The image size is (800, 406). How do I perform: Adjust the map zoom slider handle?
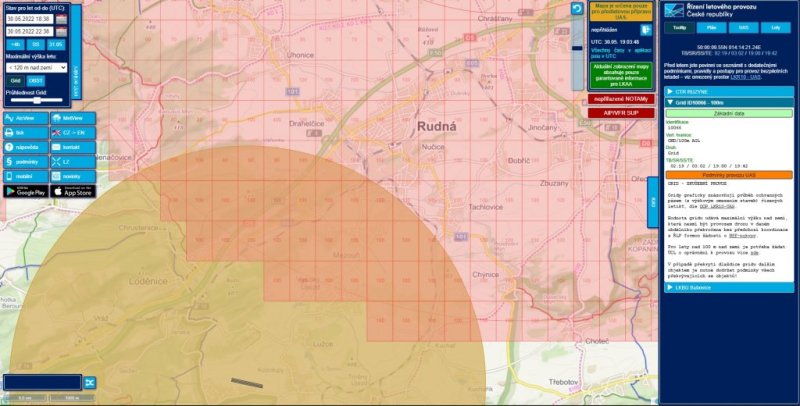577,48
